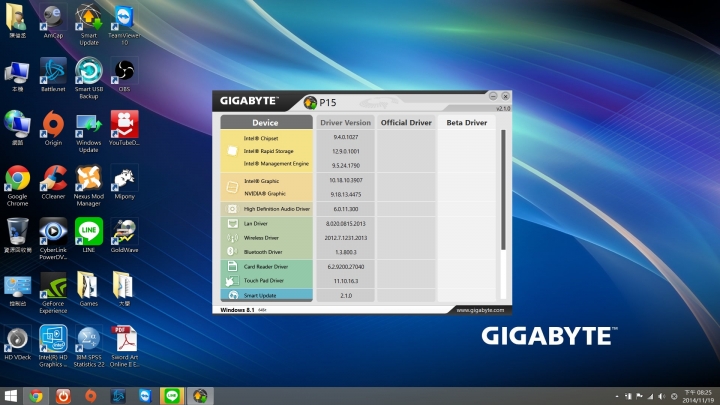Image resolution: width=720 pixels, height=405 pixels.
Task: Select the Beta Driver column header
Action: (x=467, y=123)
